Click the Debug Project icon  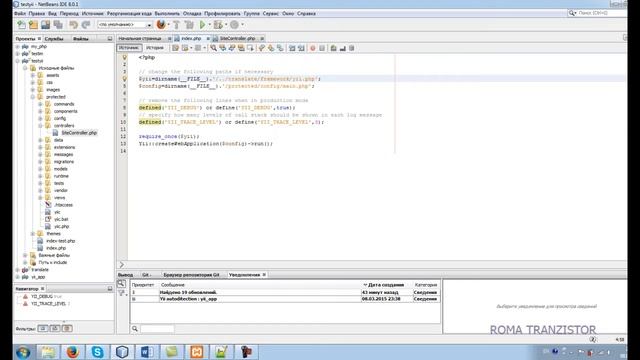pyautogui.click(x=218, y=25)
